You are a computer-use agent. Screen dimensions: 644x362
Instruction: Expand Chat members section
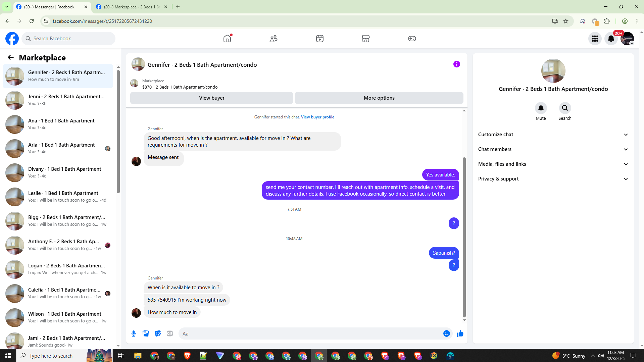click(x=553, y=149)
